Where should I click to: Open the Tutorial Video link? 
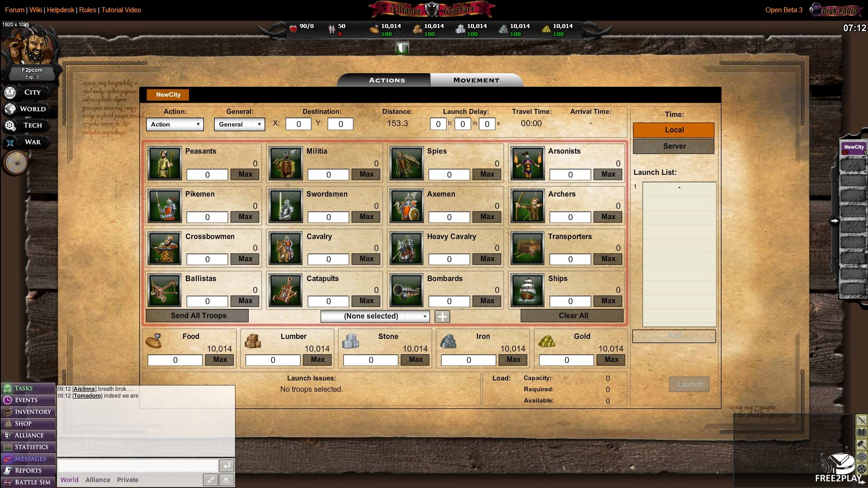click(121, 10)
